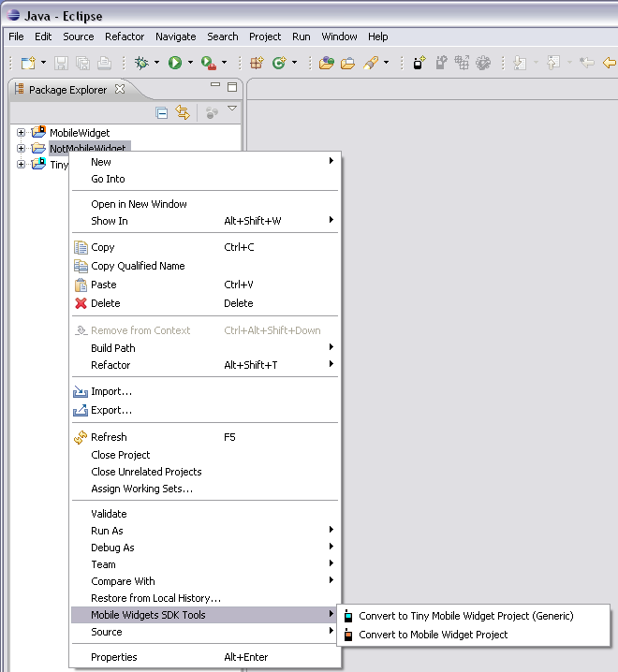This screenshot has width=618, height=672.
Task: Choose Import... in the context menu
Action: pyautogui.click(x=205, y=391)
